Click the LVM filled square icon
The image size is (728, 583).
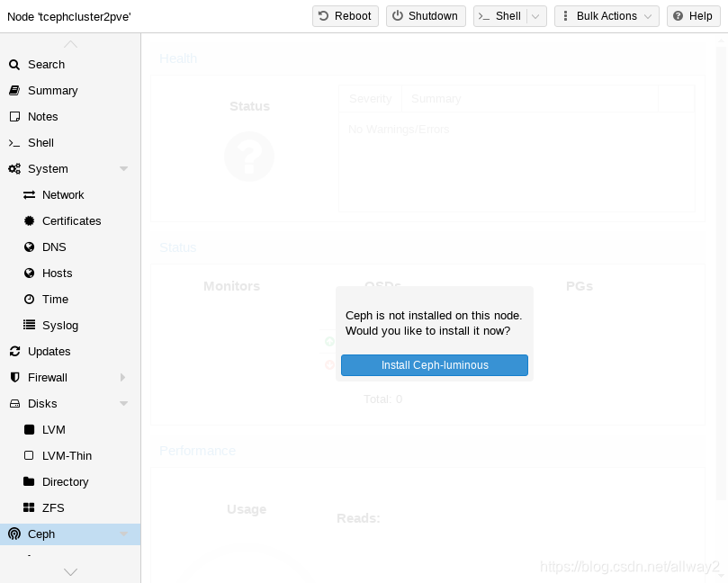[30, 429]
